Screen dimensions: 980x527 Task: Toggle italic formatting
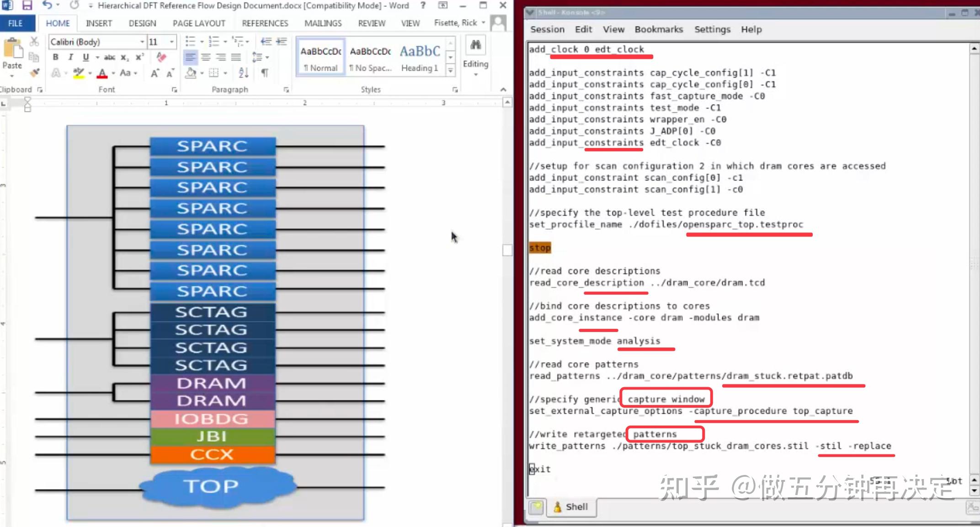[x=70, y=57]
